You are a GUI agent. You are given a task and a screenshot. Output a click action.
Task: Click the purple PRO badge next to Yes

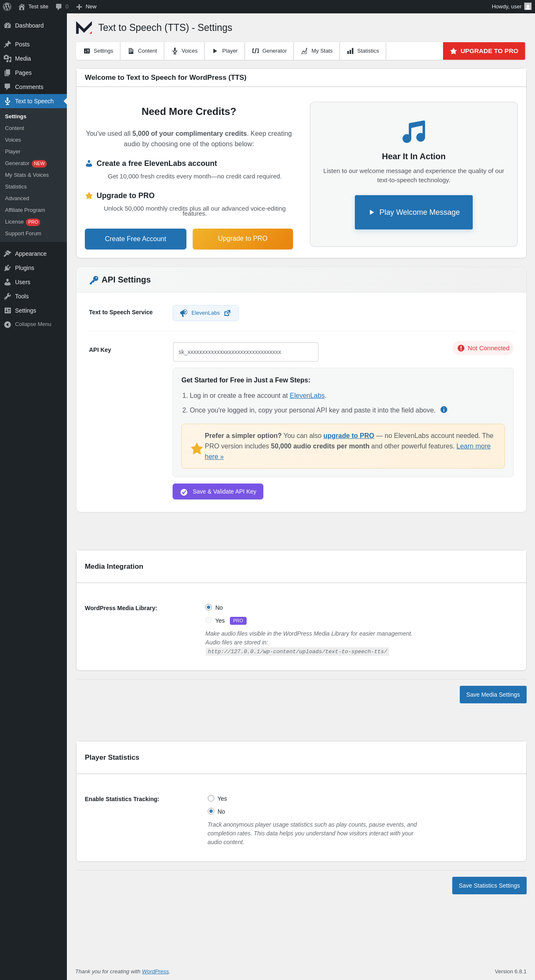point(238,621)
